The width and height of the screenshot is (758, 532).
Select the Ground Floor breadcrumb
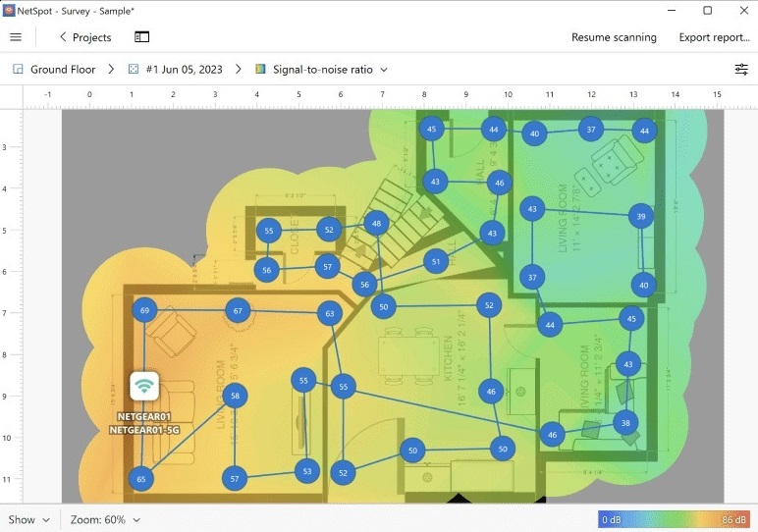coord(63,70)
